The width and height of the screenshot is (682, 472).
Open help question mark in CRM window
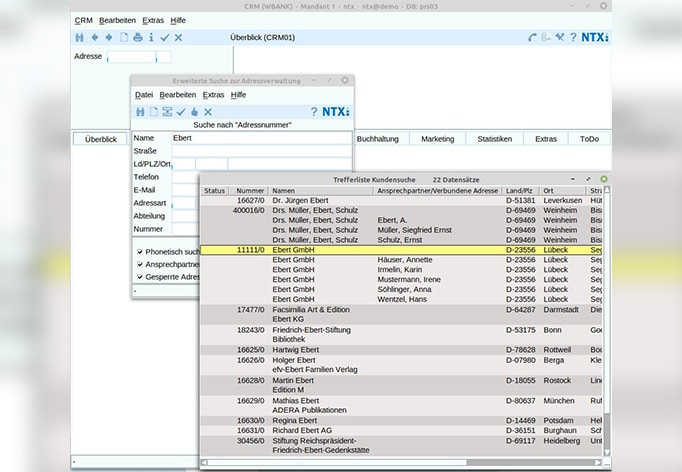[573, 37]
